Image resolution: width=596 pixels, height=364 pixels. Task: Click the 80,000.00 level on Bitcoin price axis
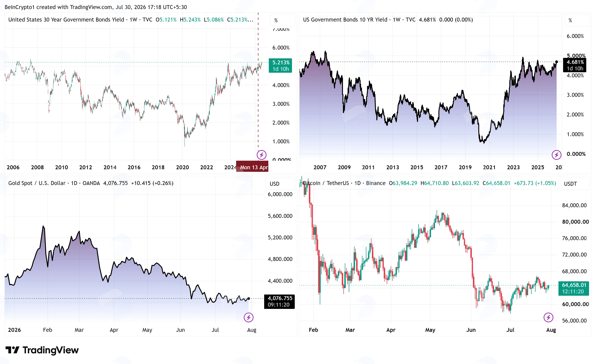tap(575, 222)
